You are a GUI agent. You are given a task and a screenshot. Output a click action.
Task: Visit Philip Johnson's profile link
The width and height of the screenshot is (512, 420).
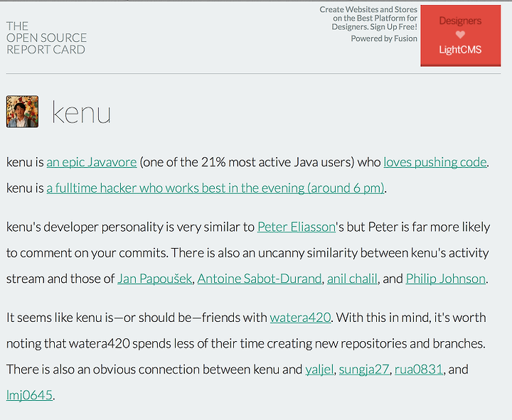(445, 279)
